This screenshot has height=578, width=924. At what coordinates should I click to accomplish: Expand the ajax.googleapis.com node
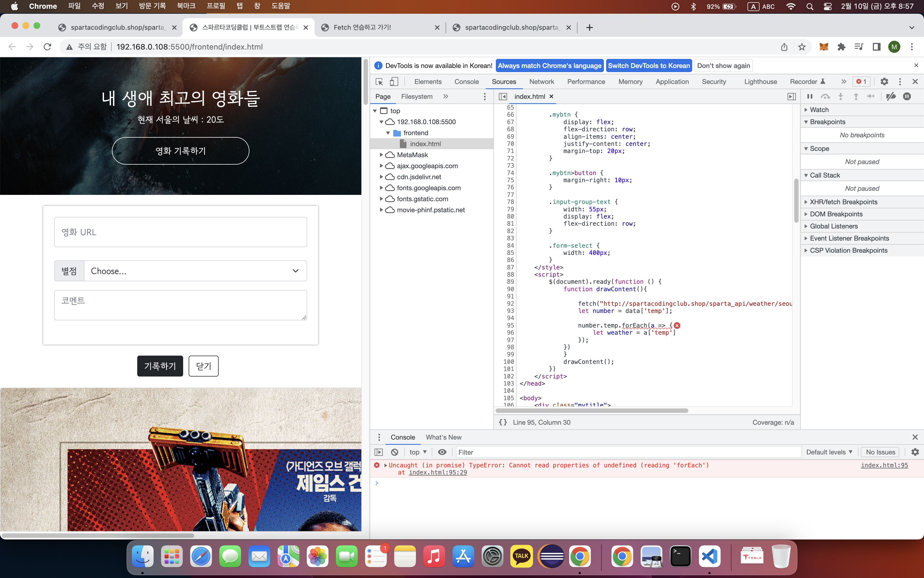[x=381, y=166]
